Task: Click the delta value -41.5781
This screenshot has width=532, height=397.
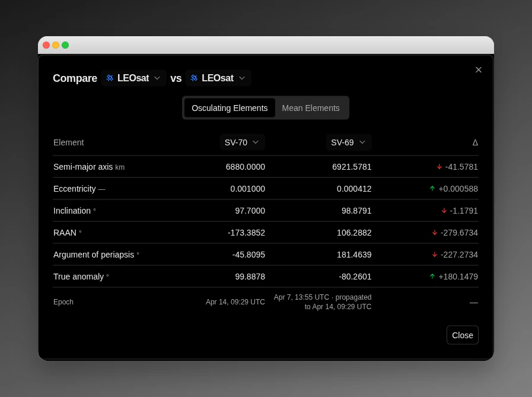Action: pos(461,167)
